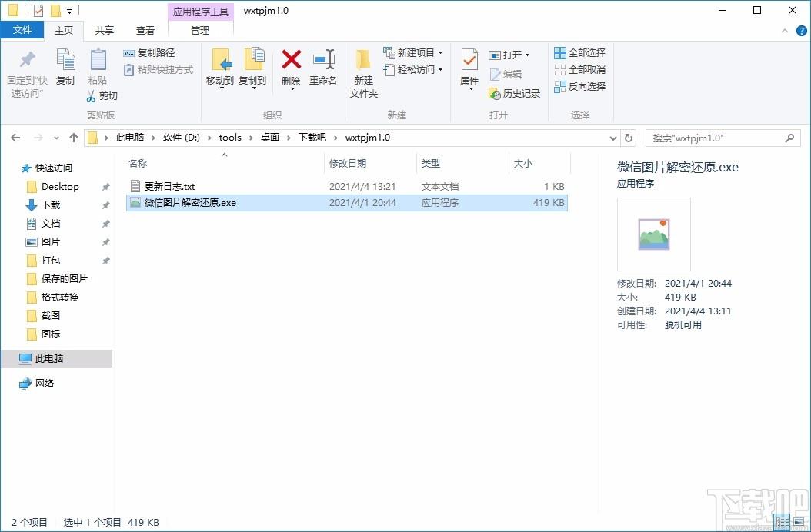
Task: Click Select all (全部选择)
Action: [580, 53]
